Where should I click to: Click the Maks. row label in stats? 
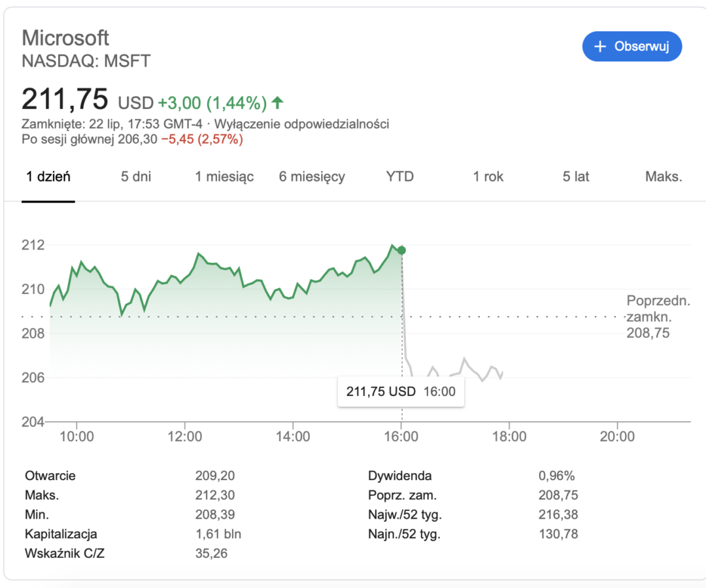42,495
